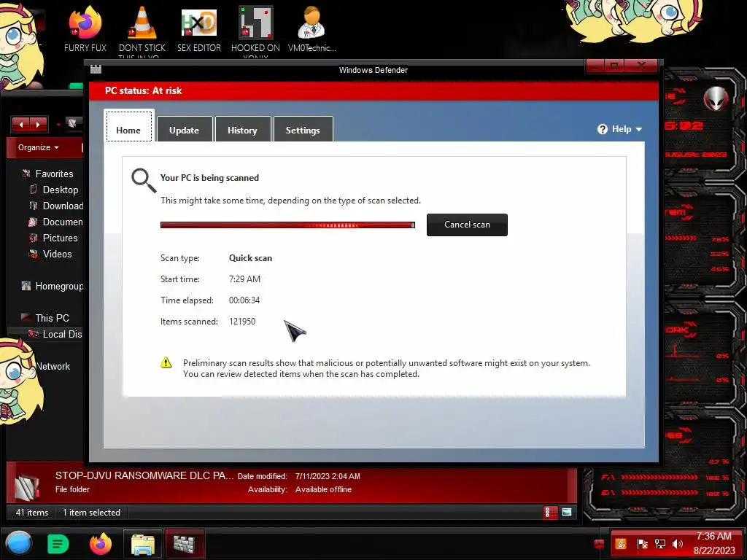The width and height of the screenshot is (747, 560).
Task: Switch to the Settings tab
Action: (303, 129)
